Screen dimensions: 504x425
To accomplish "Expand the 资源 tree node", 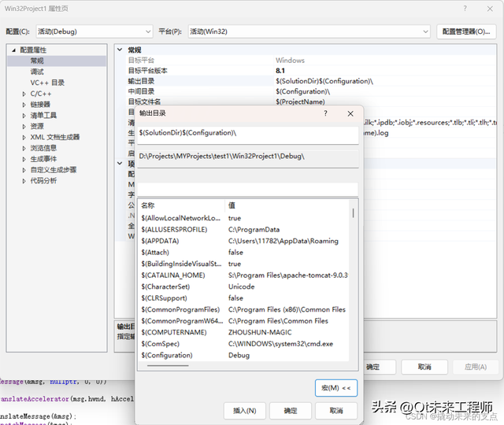I will (24, 127).
